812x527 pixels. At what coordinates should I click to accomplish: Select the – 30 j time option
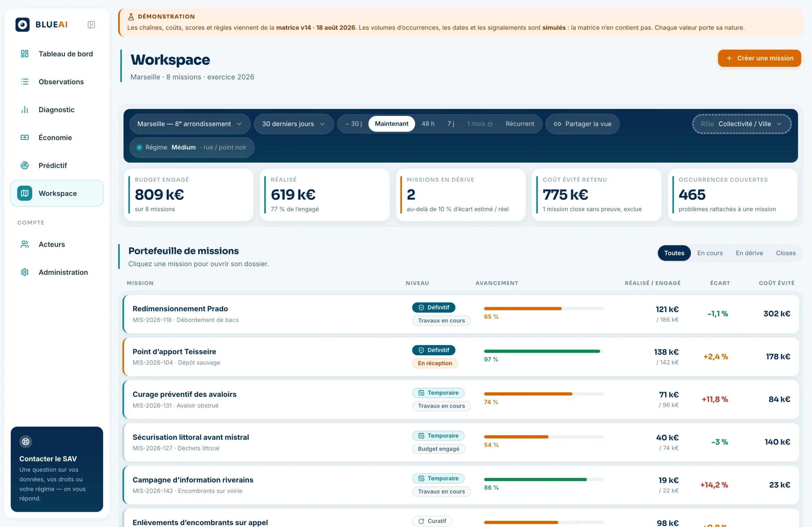(x=354, y=124)
